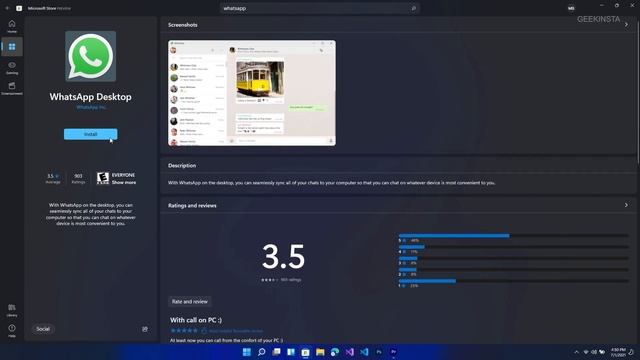Open the Gaming section in the sidebar
The height and width of the screenshot is (360, 640).
(12, 67)
